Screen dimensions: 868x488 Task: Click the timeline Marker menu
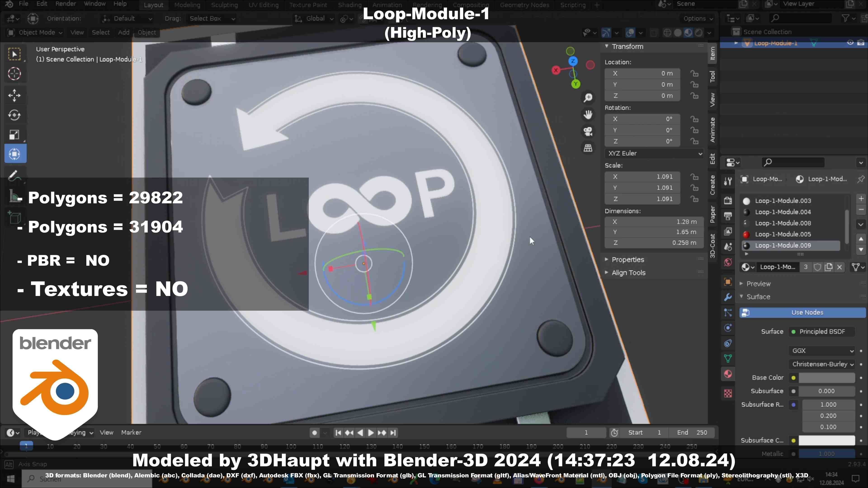pos(131,432)
